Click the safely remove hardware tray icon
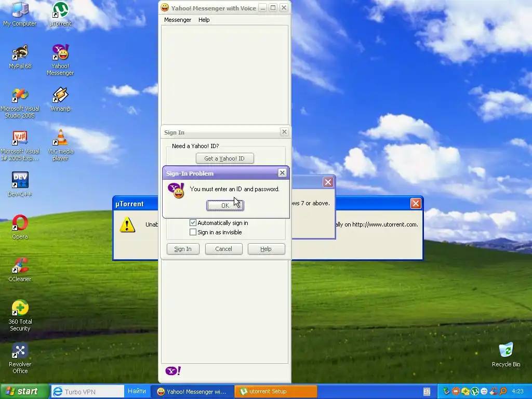532x399 pixels. [446, 391]
